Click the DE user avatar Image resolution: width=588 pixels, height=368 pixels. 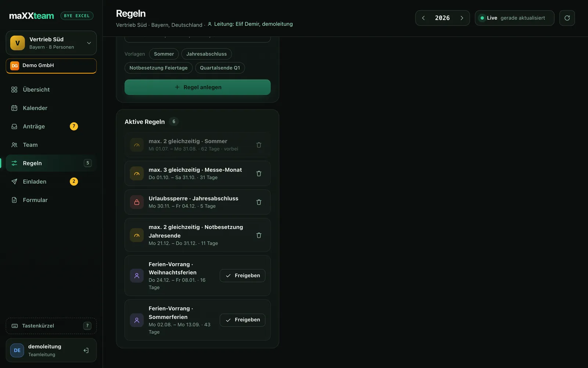(x=17, y=350)
